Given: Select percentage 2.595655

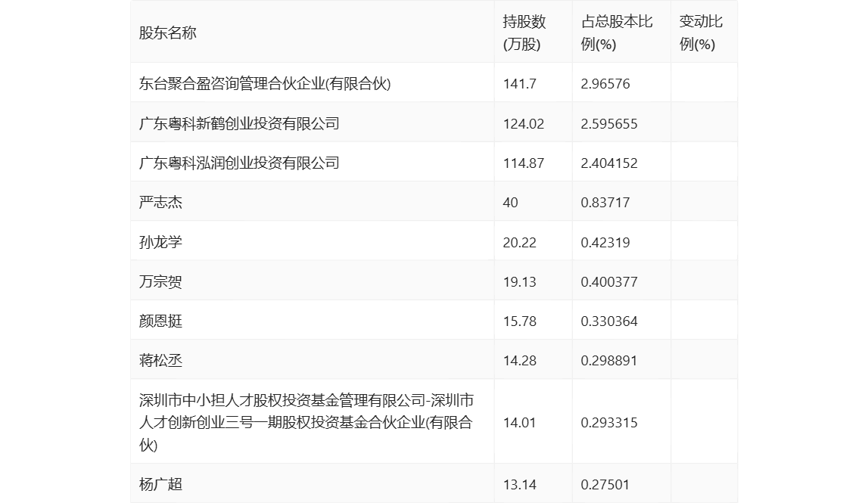Looking at the screenshot, I should point(609,123).
